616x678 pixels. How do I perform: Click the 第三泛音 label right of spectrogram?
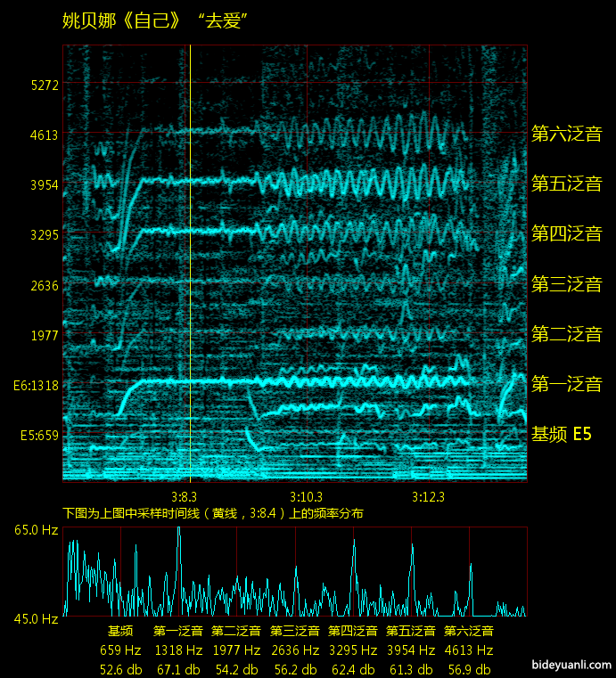click(566, 285)
